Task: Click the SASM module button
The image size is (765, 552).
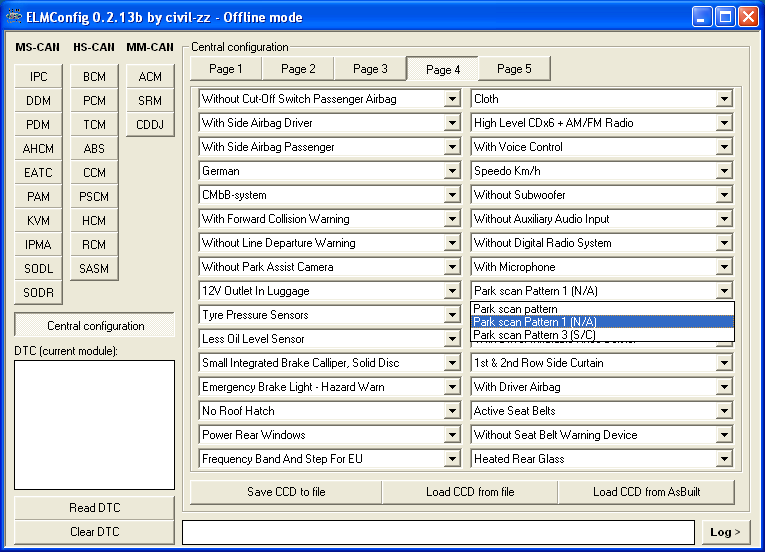Action: point(94,269)
